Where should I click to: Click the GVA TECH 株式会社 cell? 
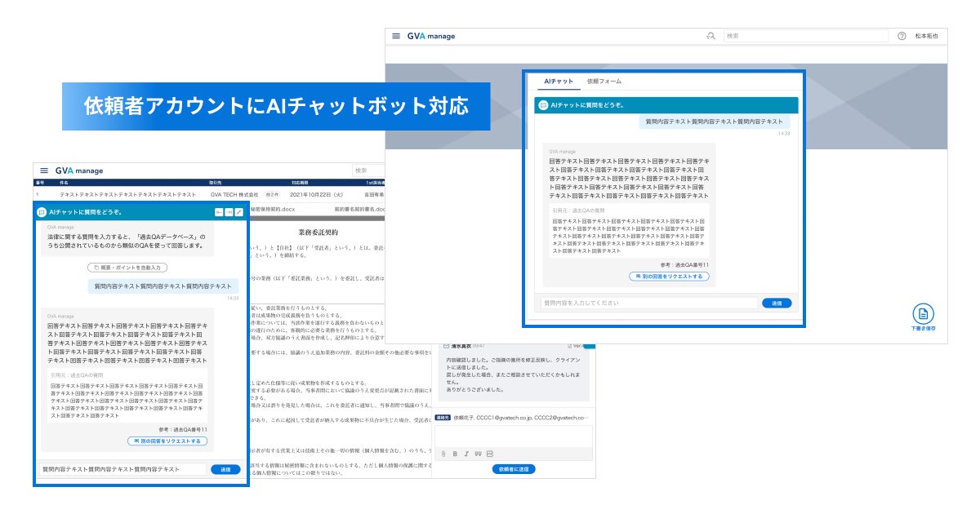click(234, 195)
